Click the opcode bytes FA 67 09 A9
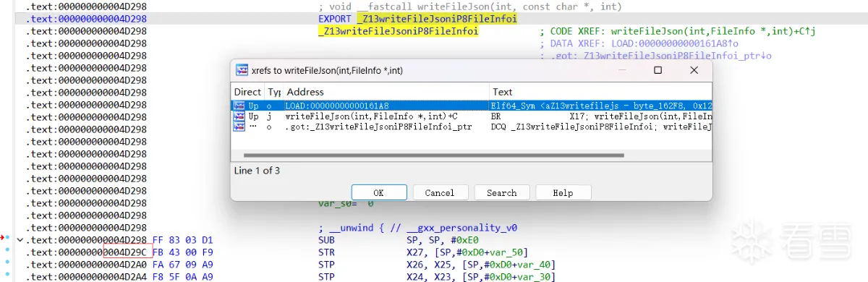This screenshot has height=282, width=868. tap(183, 264)
